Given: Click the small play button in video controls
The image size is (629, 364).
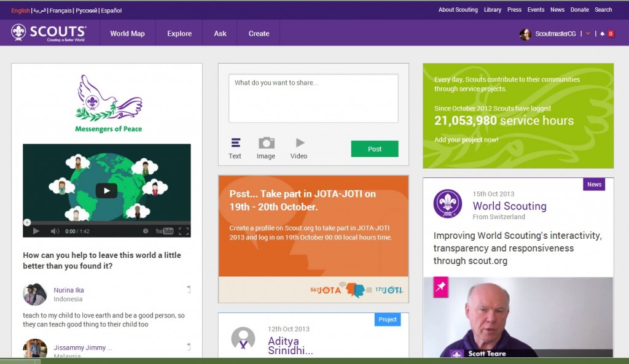Looking at the screenshot, I should click(x=36, y=231).
